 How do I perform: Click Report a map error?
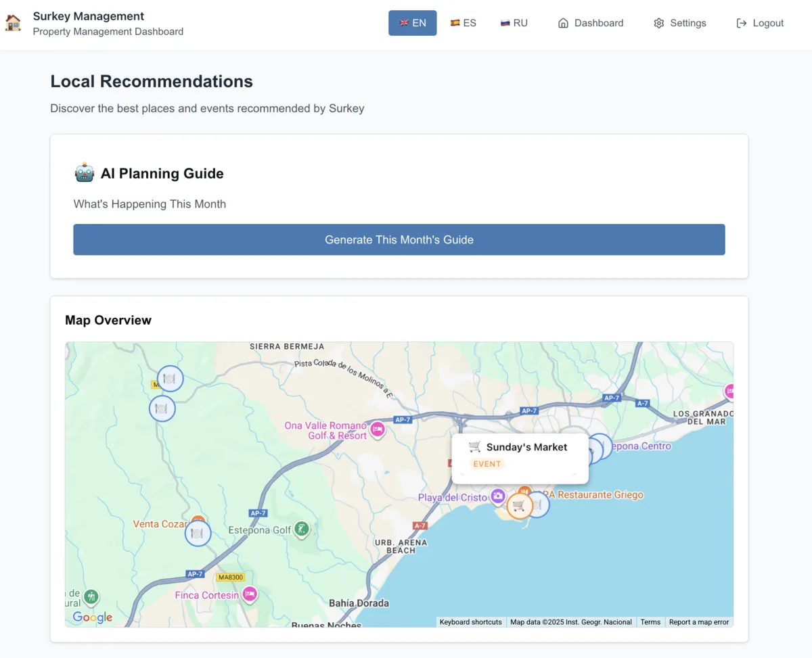[x=699, y=622]
